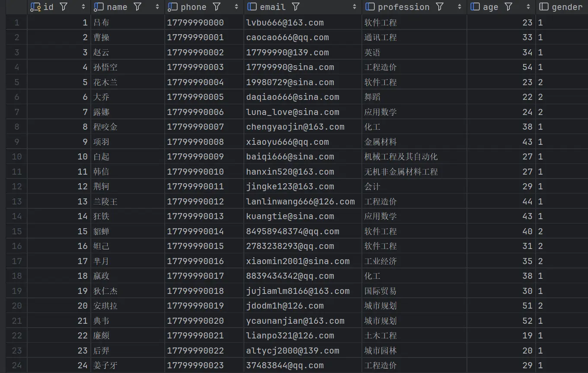Click the gender column type icon
This screenshot has width=588, height=373.
click(x=544, y=7)
